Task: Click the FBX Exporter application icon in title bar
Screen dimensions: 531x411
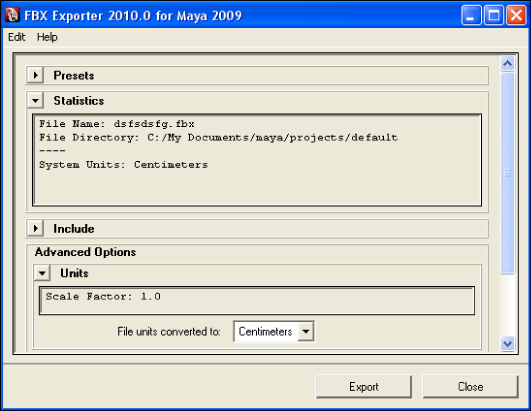Action: [x=13, y=15]
